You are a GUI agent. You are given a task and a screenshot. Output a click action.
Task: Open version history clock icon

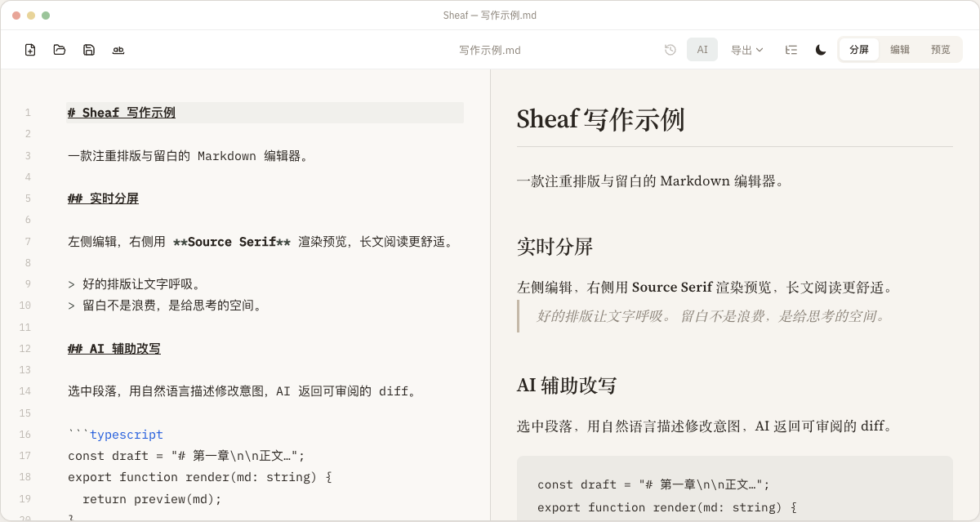pyautogui.click(x=670, y=50)
